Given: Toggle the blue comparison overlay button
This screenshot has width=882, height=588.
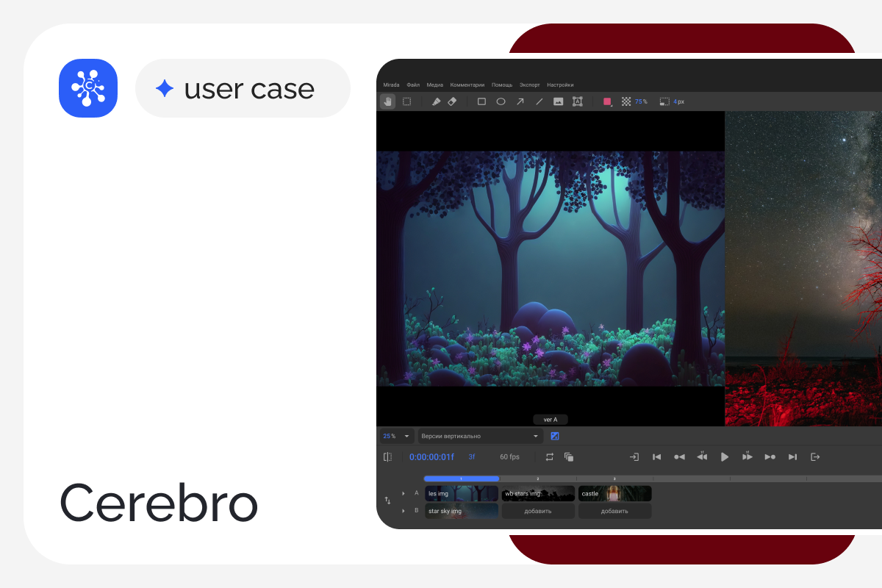Looking at the screenshot, I should point(555,436).
